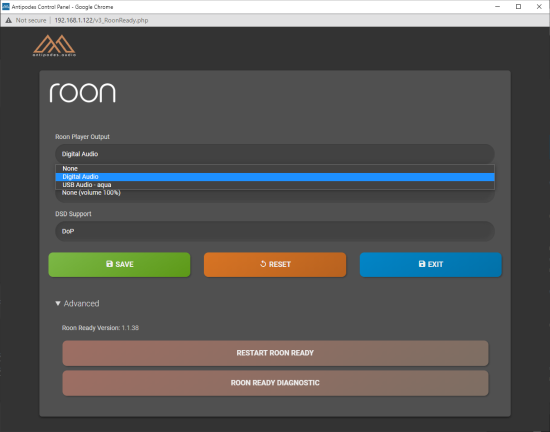Minimize the Chrome window
Image resolution: width=550 pixels, height=432 pixels.
[x=497, y=7]
